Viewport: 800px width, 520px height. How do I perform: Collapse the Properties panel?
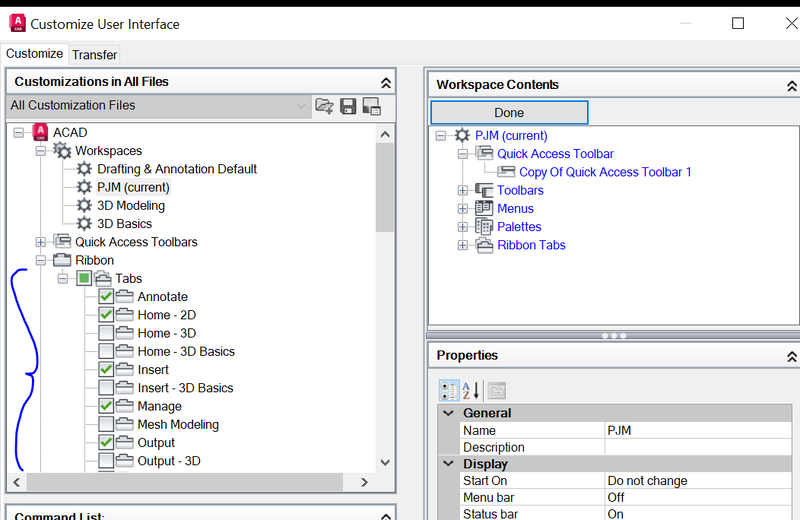click(792, 356)
